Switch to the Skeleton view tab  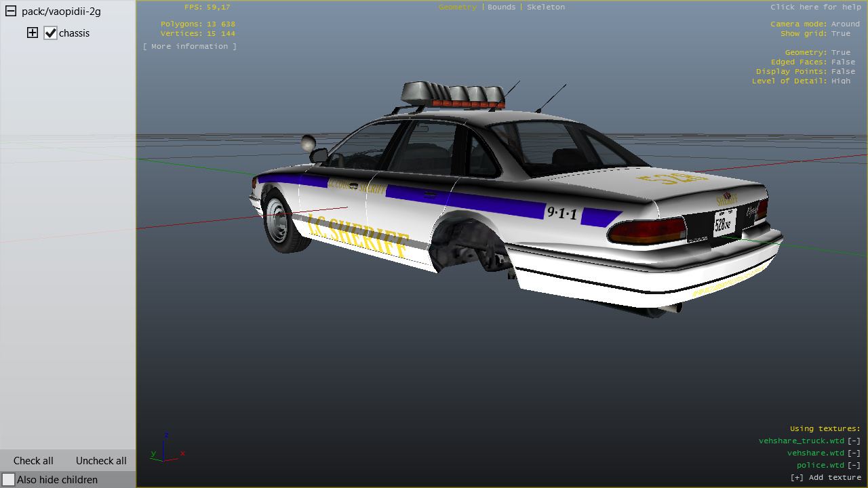[546, 7]
